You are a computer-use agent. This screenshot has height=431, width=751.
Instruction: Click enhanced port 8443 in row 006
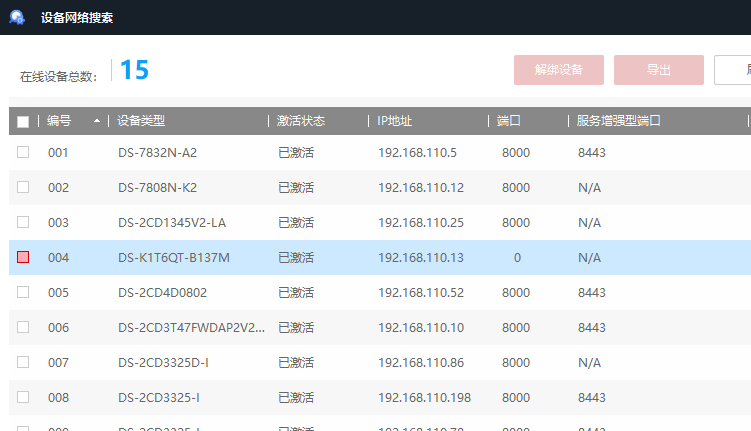pyautogui.click(x=592, y=328)
